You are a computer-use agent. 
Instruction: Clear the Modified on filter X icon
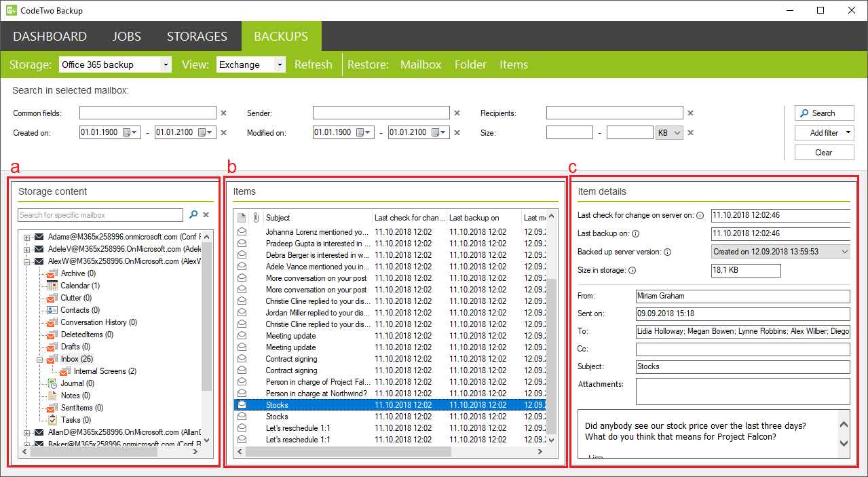pyautogui.click(x=457, y=133)
